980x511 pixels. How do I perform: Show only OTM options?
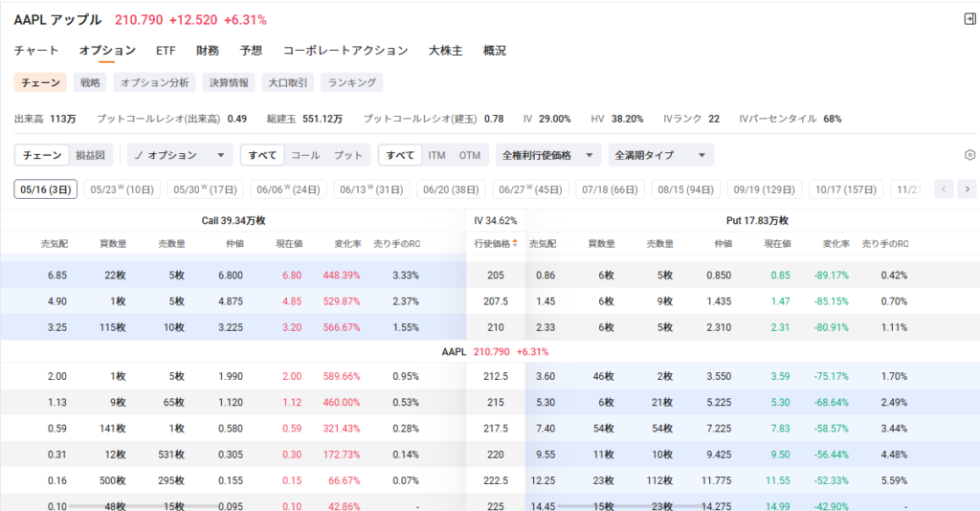click(x=469, y=155)
